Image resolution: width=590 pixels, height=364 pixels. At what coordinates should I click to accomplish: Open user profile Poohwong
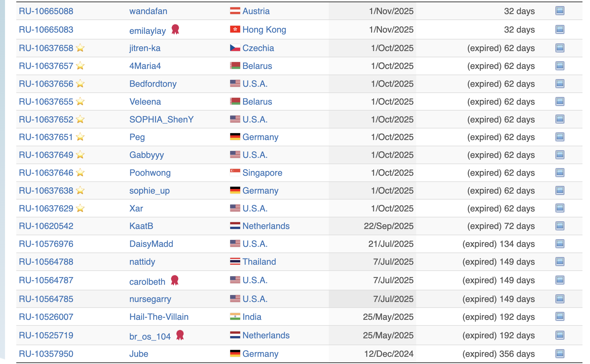150,173
